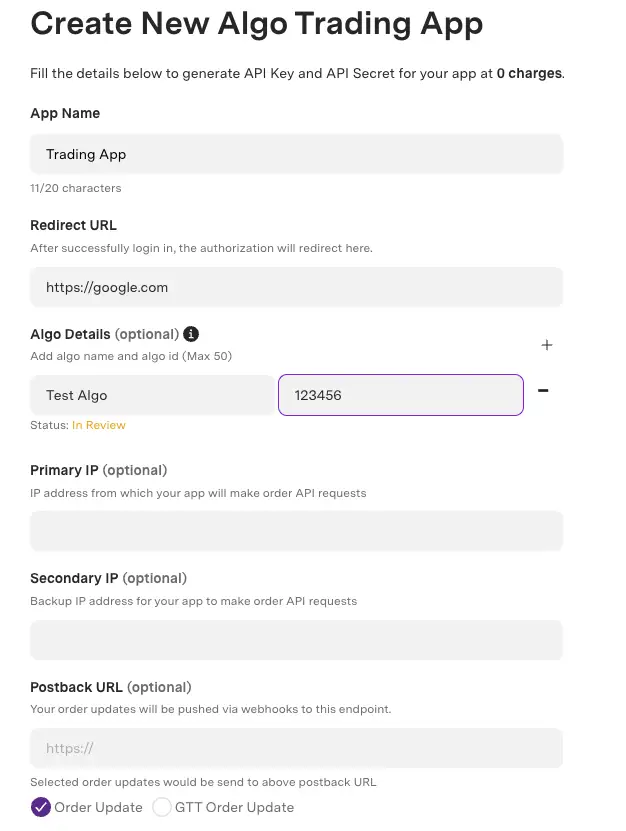Select the algo id field containing 123456
Viewport: 626px width, 831px height.
tap(400, 395)
